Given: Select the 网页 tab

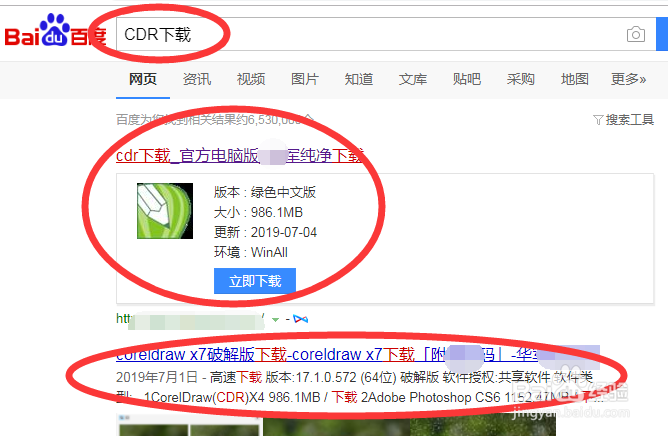Looking at the screenshot, I should (x=143, y=79).
